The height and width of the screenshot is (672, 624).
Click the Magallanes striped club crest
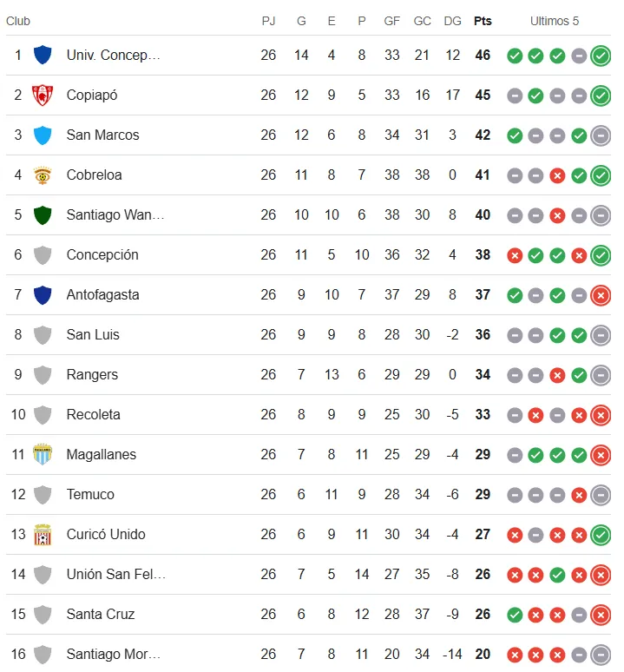pyautogui.click(x=42, y=454)
